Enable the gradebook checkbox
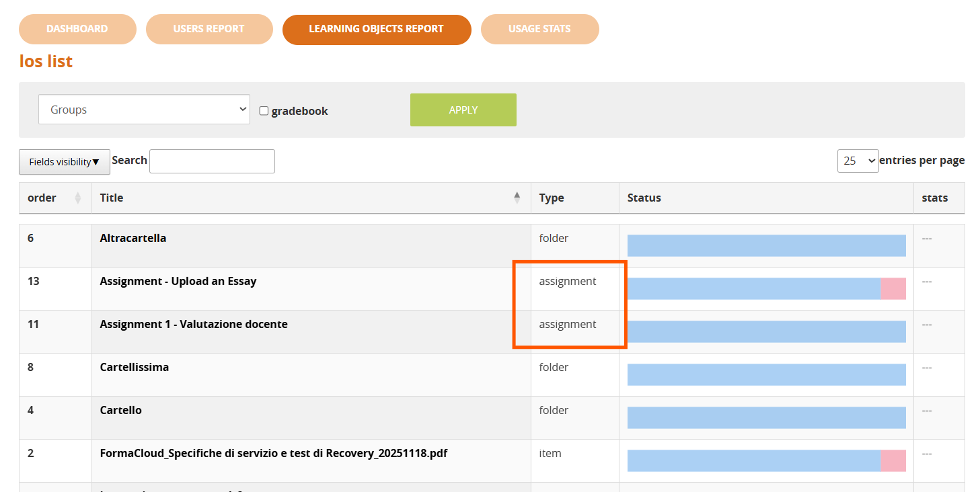Screen dimensions: 980x492 click(x=264, y=111)
